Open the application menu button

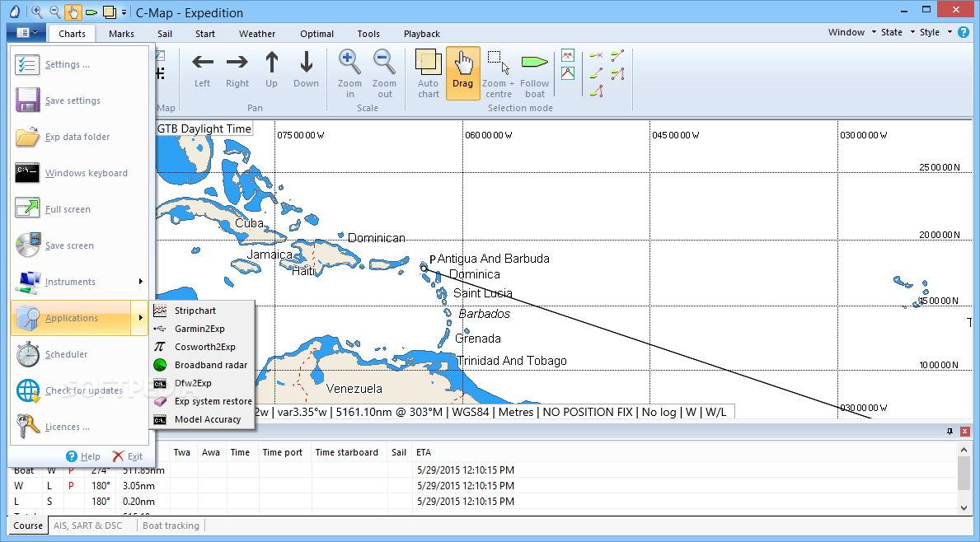pos(26,32)
